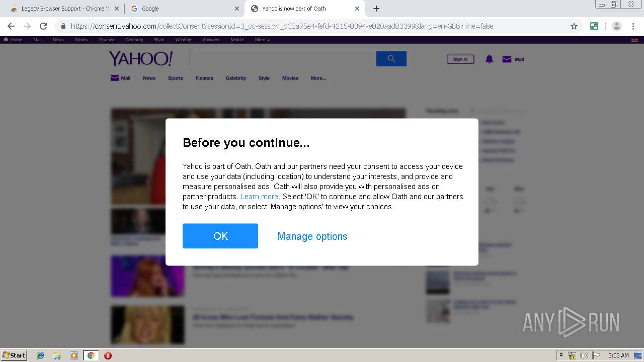Open Celebrity under the Yahoo logo
The height and width of the screenshot is (362, 644).
click(236, 78)
